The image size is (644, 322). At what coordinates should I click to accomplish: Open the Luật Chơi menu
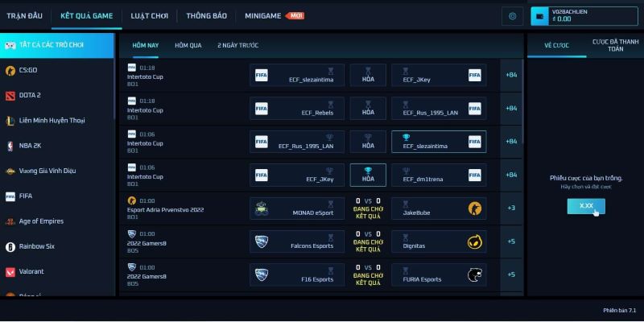(150, 15)
